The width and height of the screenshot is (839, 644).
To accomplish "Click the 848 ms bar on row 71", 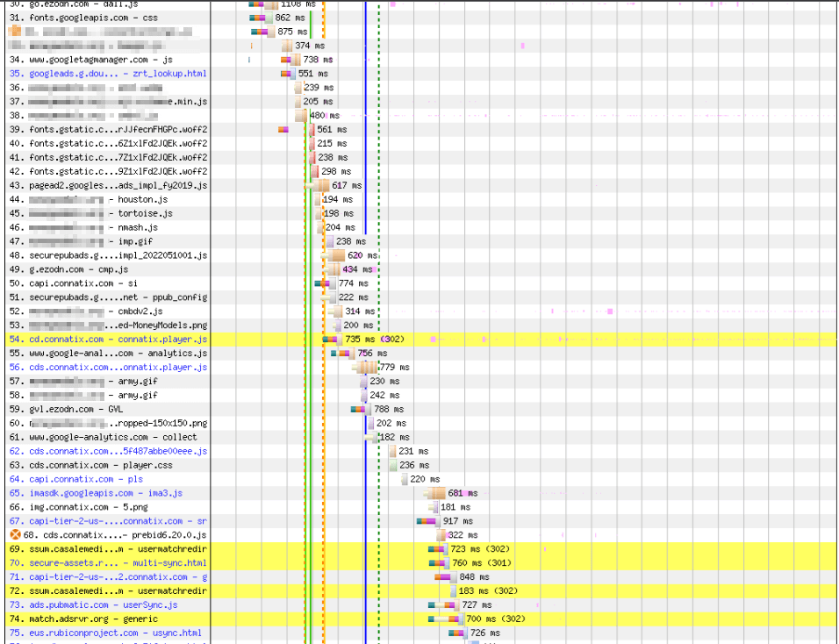I will click(446, 576).
